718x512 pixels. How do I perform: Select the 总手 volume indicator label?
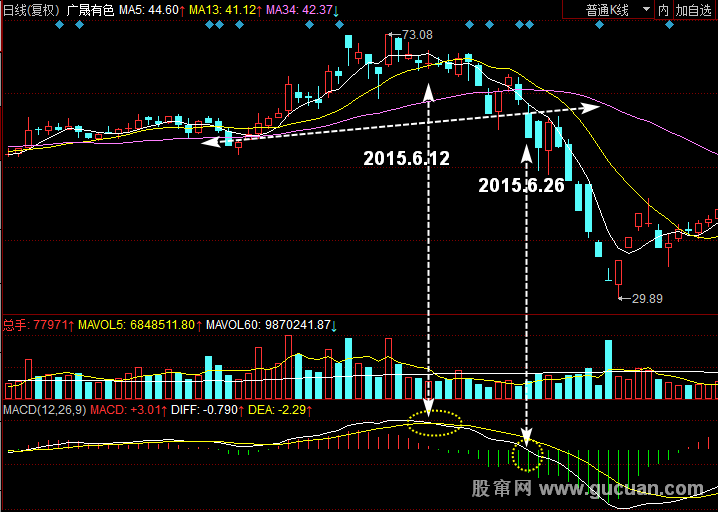point(15,325)
